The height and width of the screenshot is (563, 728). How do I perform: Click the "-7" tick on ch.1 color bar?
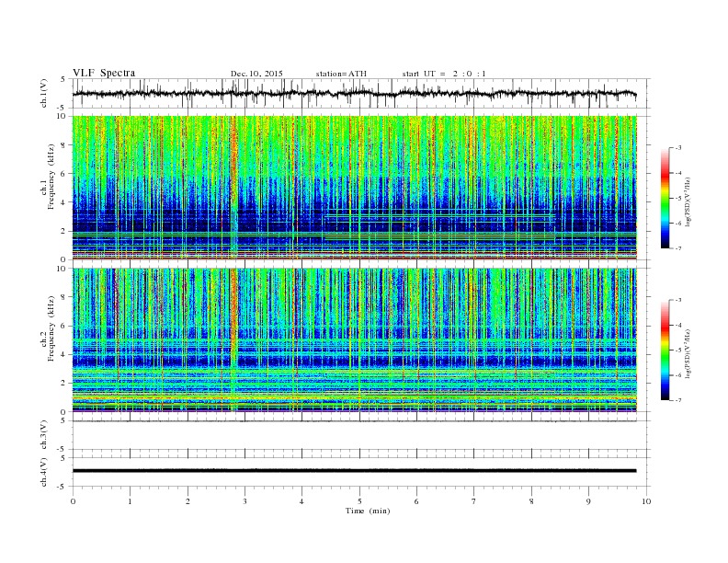pos(678,248)
